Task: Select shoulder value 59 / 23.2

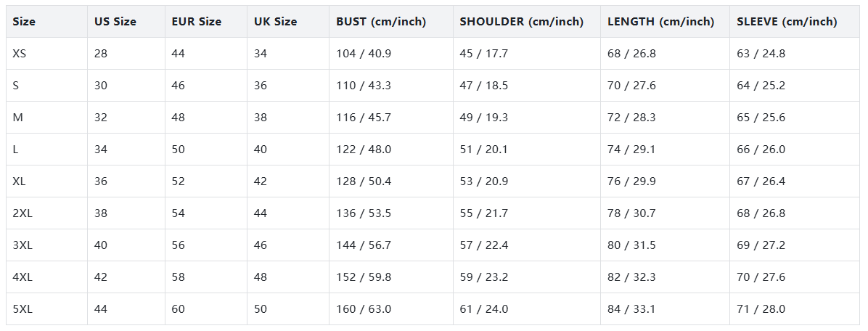Action: click(x=483, y=277)
